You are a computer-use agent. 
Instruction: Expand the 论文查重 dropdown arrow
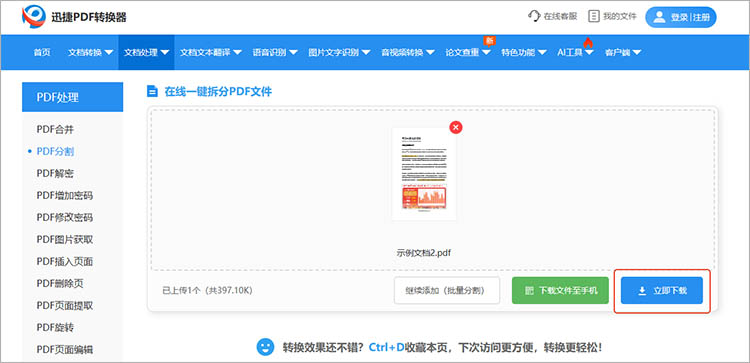(486, 53)
